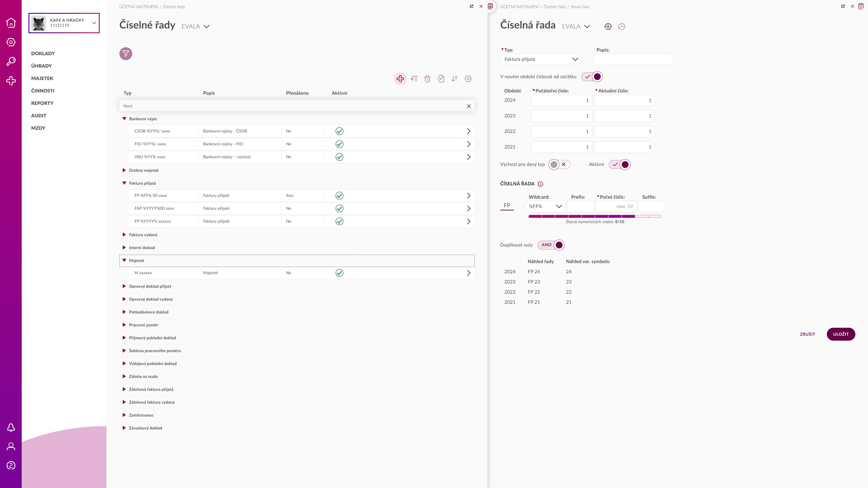Click the ZRUŠIT button

pyautogui.click(x=807, y=334)
